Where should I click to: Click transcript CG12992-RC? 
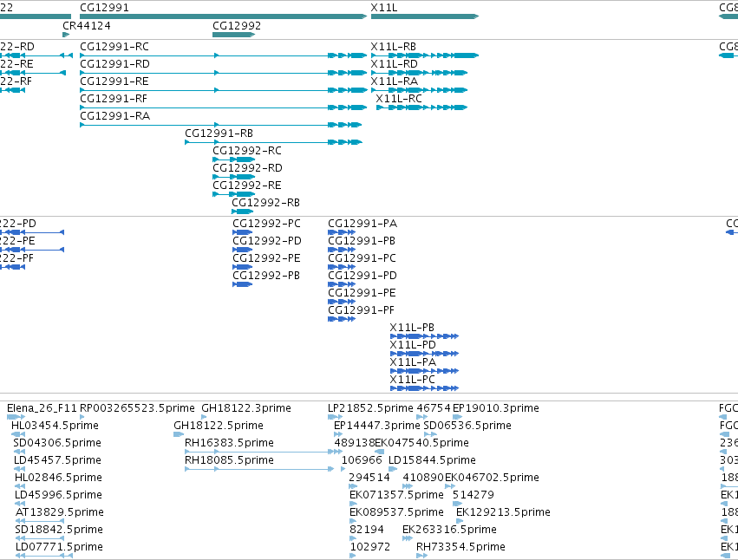(233, 160)
